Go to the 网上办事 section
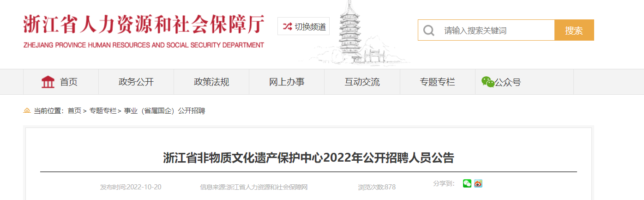The height and width of the screenshot is (200, 644). pyautogui.click(x=287, y=82)
